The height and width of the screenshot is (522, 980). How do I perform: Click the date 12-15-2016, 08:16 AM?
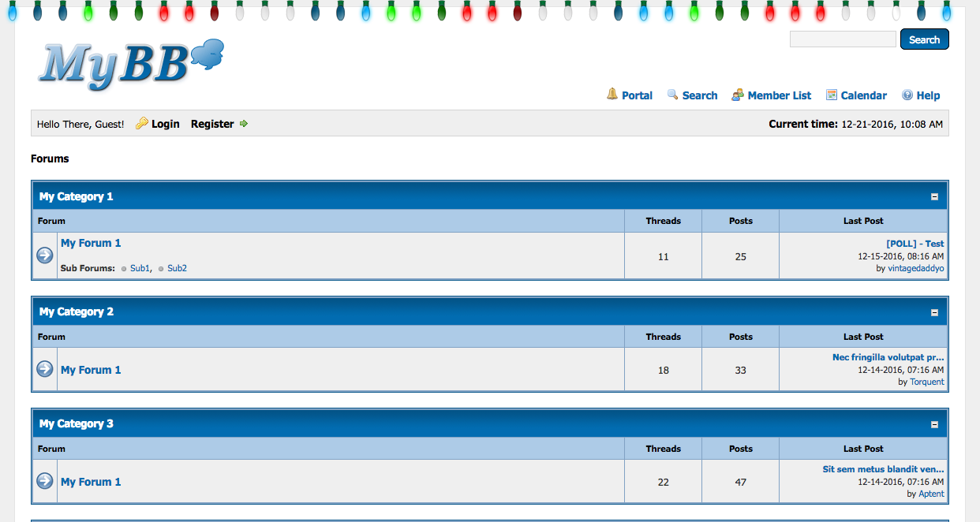900,256
